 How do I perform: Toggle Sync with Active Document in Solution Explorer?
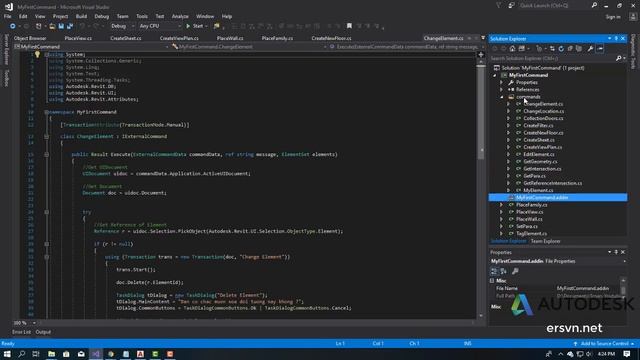552,49
